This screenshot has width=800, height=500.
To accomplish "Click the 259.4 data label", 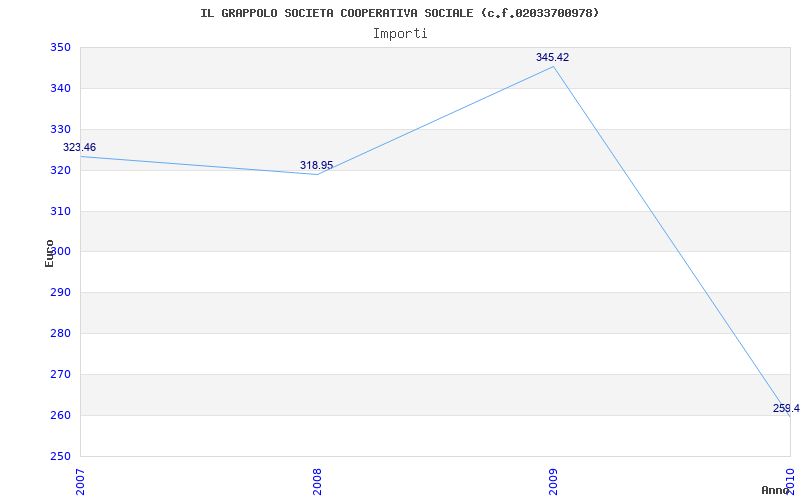I will click(786, 408).
